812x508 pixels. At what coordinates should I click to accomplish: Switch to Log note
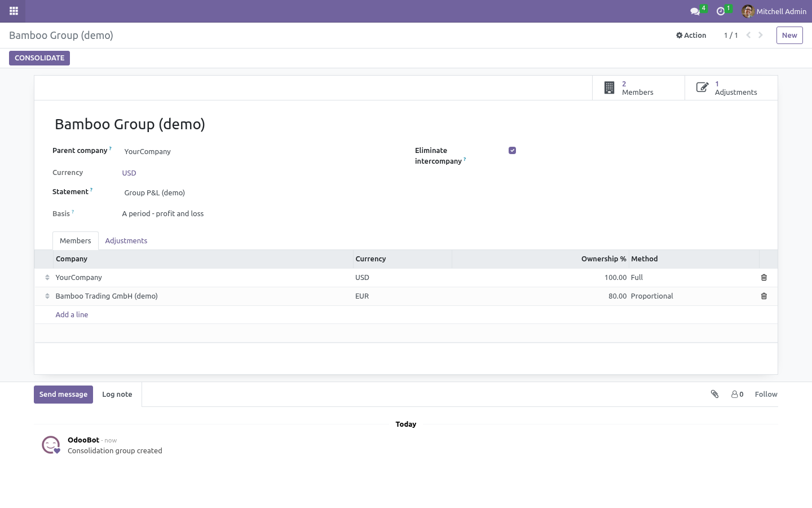(117, 395)
